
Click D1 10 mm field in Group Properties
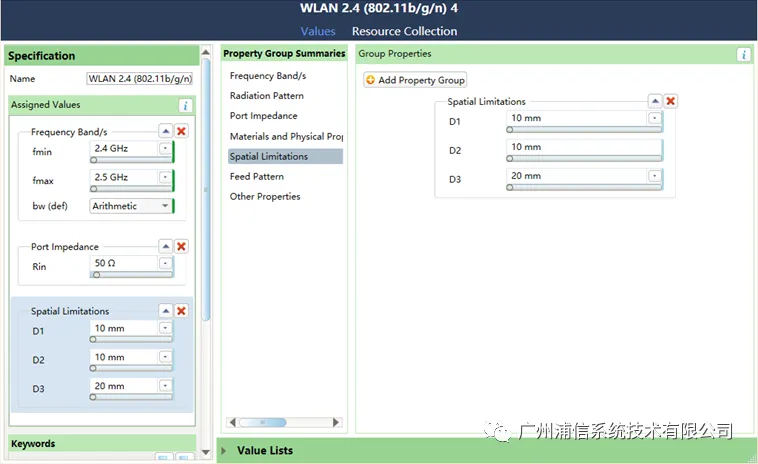coord(577,118)
